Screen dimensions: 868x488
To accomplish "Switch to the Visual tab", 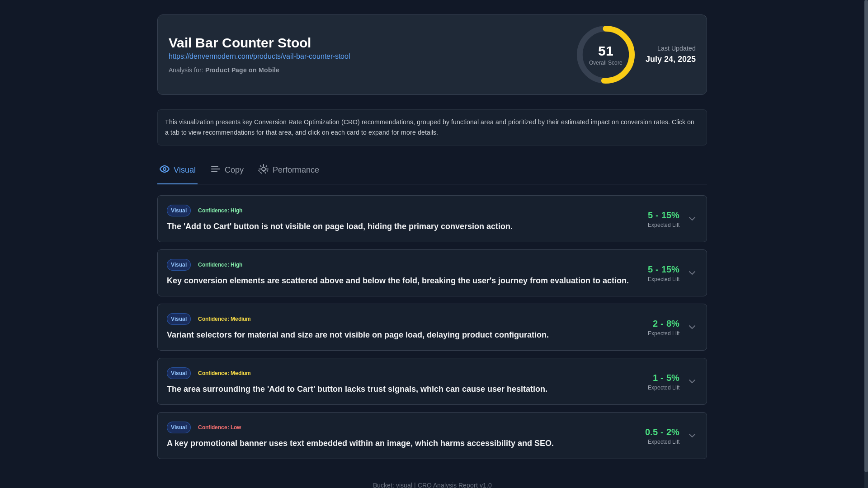I will pos(177,170).
